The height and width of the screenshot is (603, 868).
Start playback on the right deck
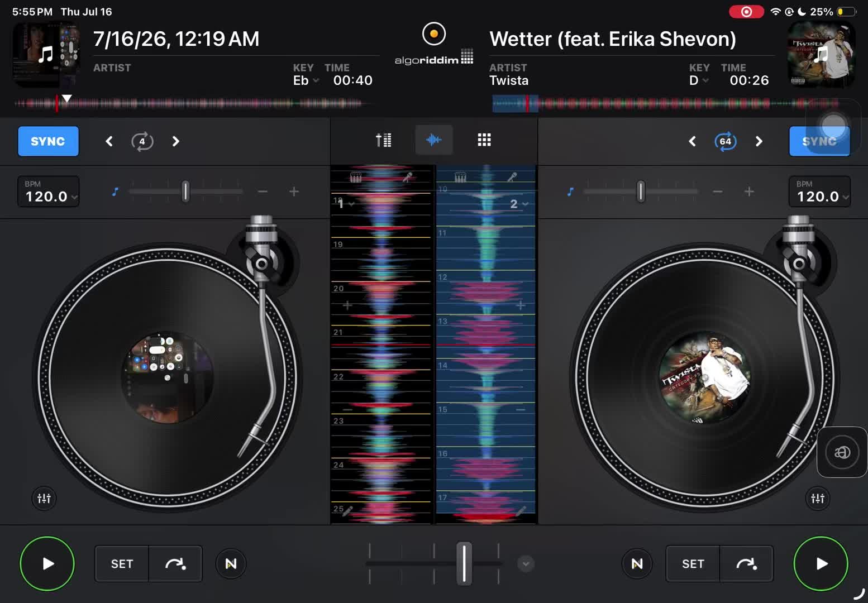click(x=821, y=563)
